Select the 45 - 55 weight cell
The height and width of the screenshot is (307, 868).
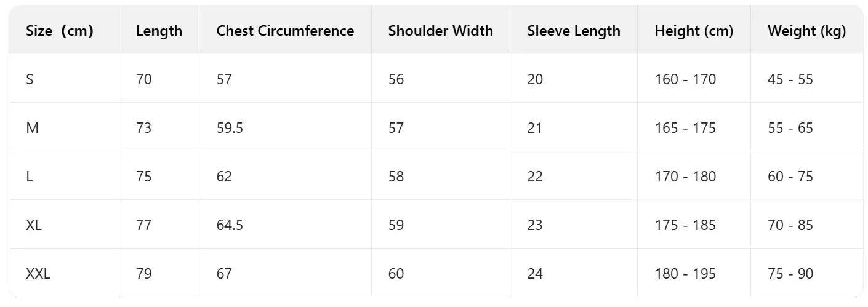[x=790, y=79]
